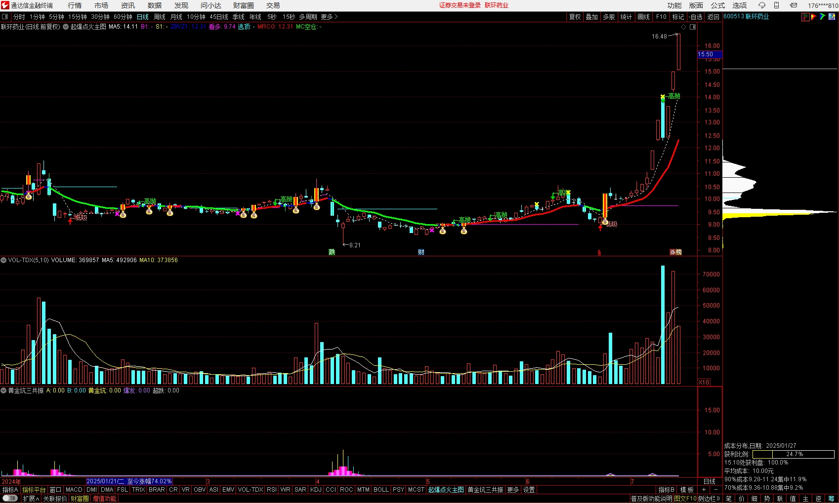Select the MACD indicator tab
The image size is (839, 504).
point(74,490)
